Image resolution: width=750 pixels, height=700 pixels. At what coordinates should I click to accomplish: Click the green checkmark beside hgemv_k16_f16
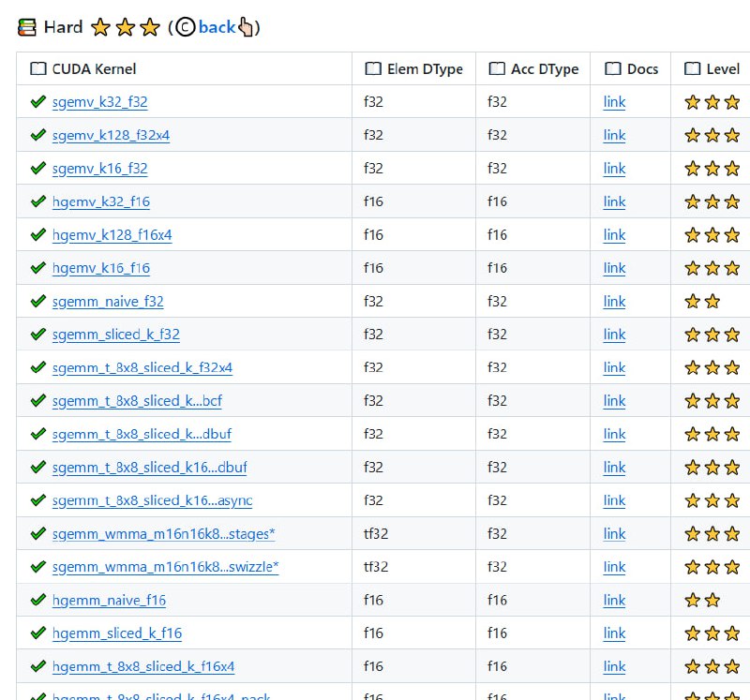38,268
